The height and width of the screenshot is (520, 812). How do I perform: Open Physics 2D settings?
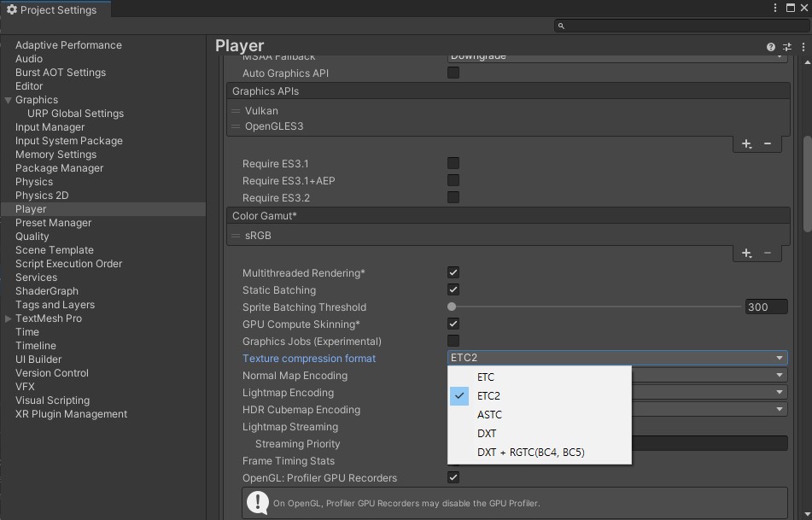pyautogui.click(x=42, y=196)
